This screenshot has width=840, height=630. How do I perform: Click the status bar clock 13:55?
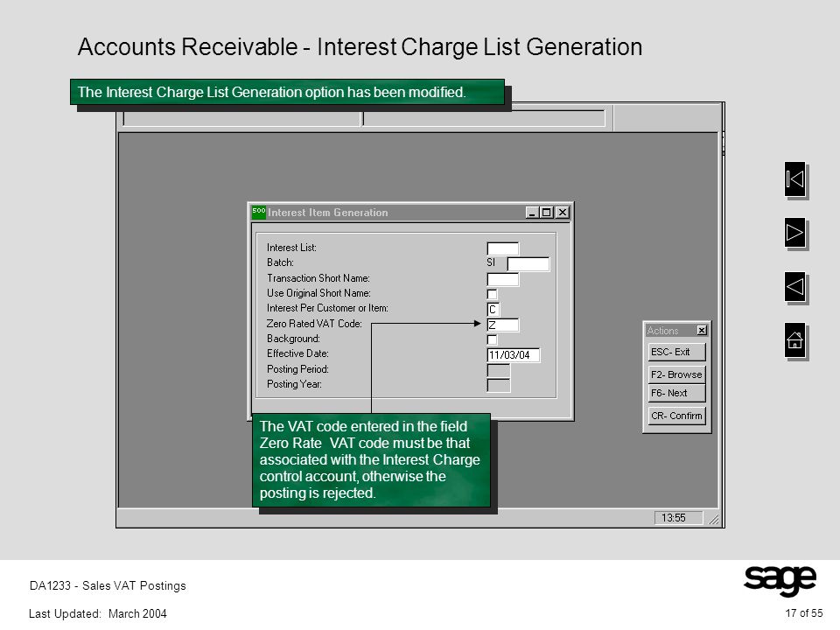coord(677,518)
